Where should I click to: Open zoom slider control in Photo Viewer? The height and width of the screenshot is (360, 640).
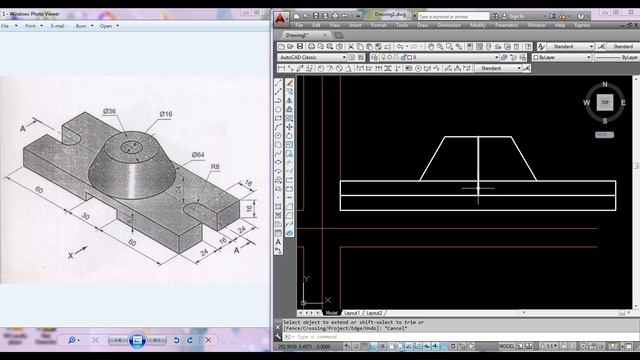point(73,340)
